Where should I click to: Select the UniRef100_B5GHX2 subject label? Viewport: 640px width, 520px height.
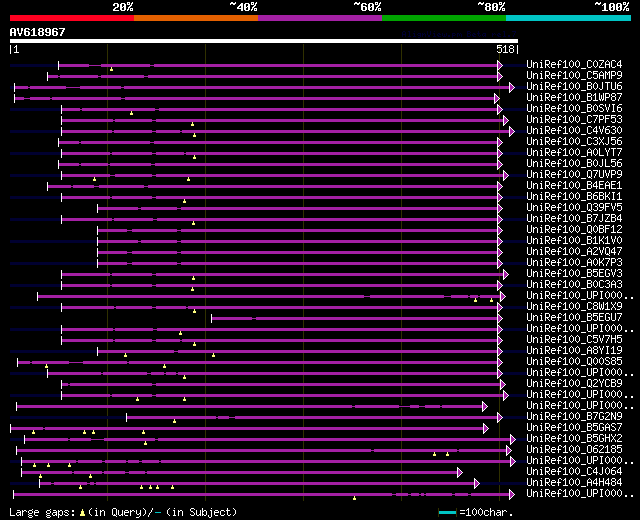coord(574,439)
